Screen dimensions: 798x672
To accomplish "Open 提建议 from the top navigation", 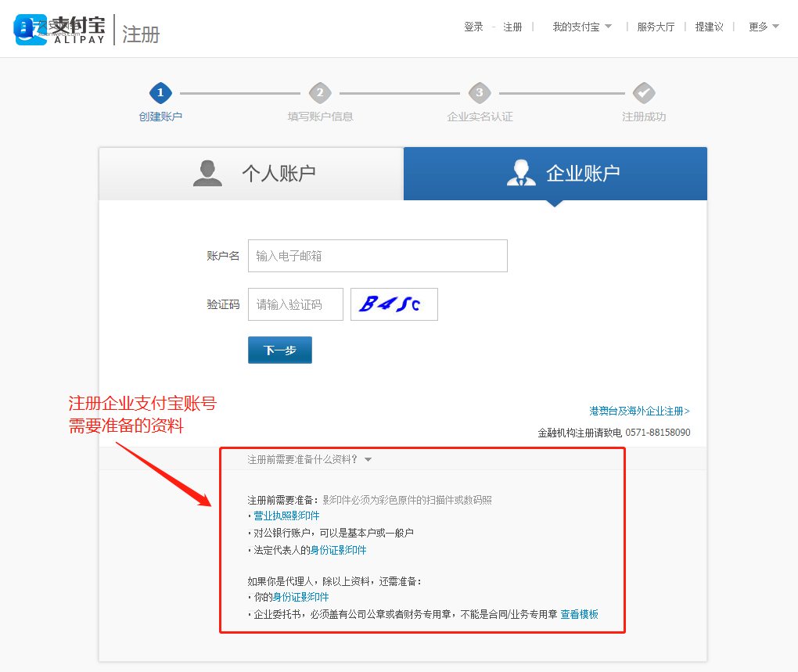I will point(709,27).
